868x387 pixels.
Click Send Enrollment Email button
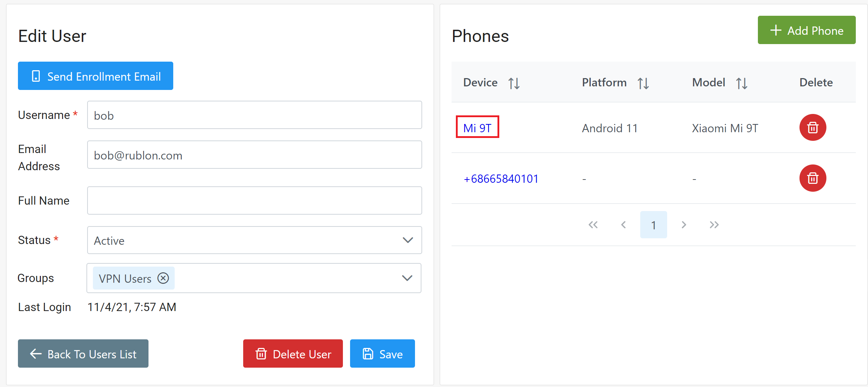(95, 76)
